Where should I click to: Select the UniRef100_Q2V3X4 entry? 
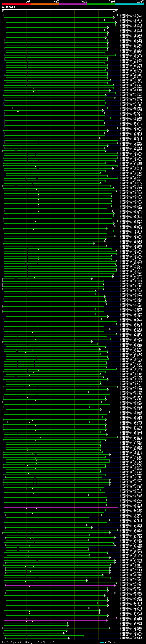[131, 42]
